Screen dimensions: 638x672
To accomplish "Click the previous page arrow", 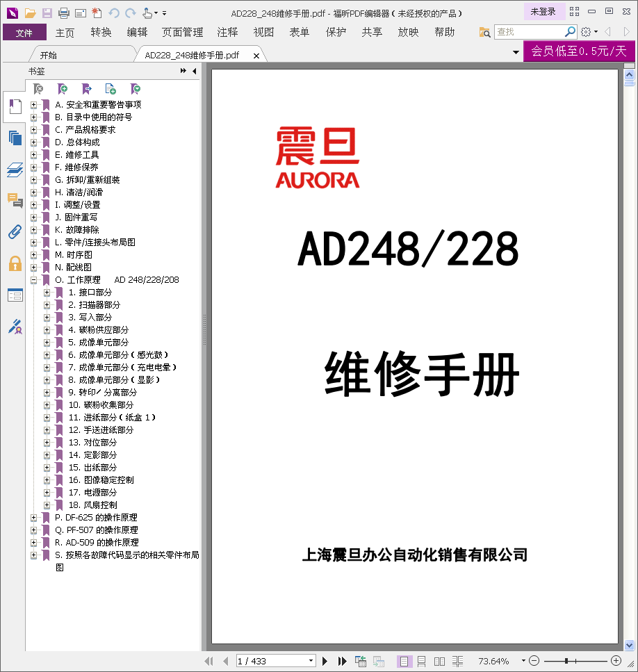I will pos(226,662).
